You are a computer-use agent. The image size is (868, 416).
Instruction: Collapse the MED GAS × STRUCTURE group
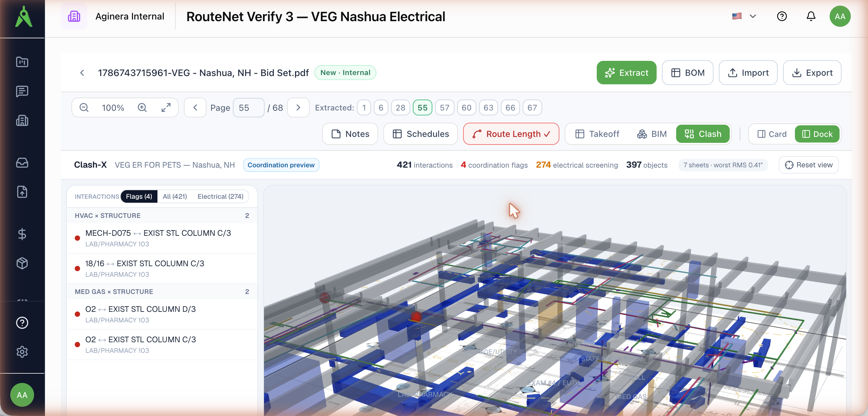click(162, 292)
